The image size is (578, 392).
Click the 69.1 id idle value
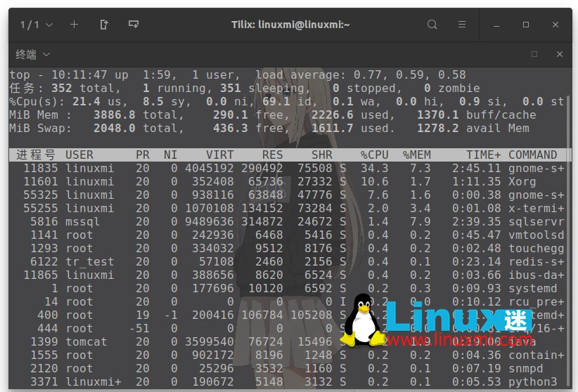pos(276,102)
